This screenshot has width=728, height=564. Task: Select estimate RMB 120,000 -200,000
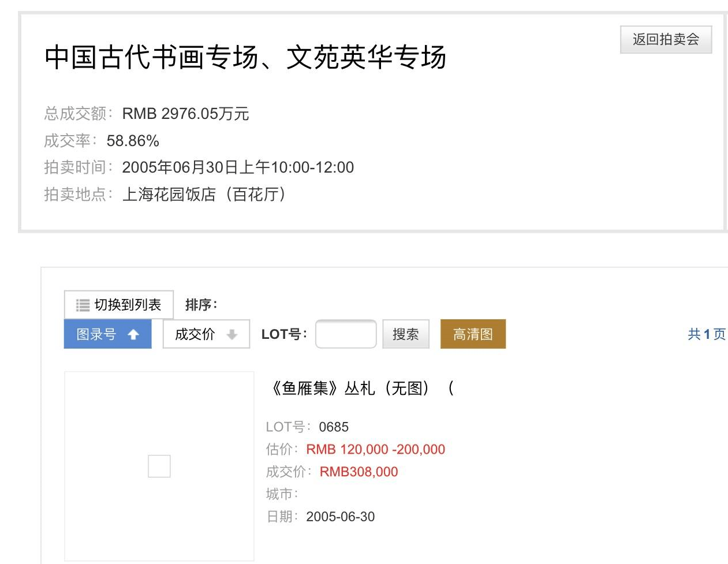(x=375, y=450)
